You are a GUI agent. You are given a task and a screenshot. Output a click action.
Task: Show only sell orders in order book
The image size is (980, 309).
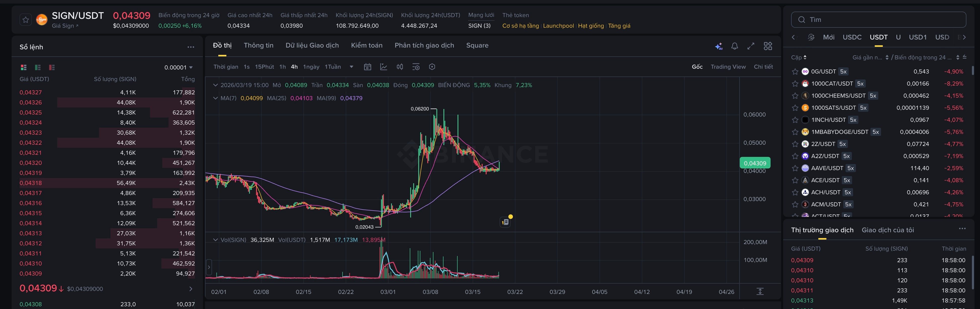[52, 67]
